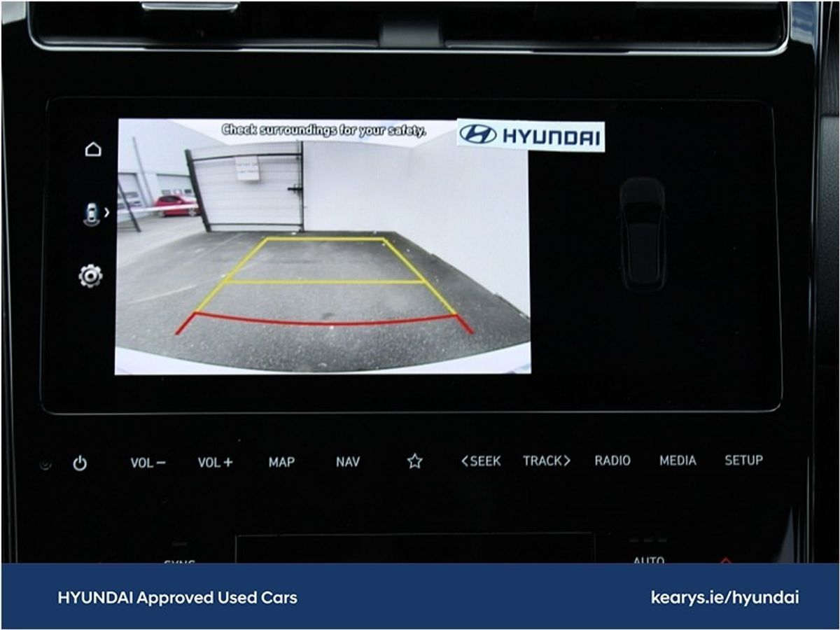Toggle the AUTO climate button
This screenshot has height=630, width=840.
pyautogui.click(x=648, y=559)
